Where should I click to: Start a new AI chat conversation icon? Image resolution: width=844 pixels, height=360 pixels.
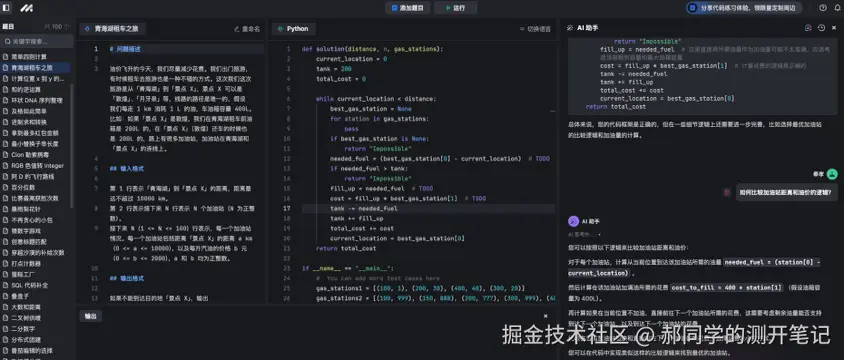(x=808, y=28)
